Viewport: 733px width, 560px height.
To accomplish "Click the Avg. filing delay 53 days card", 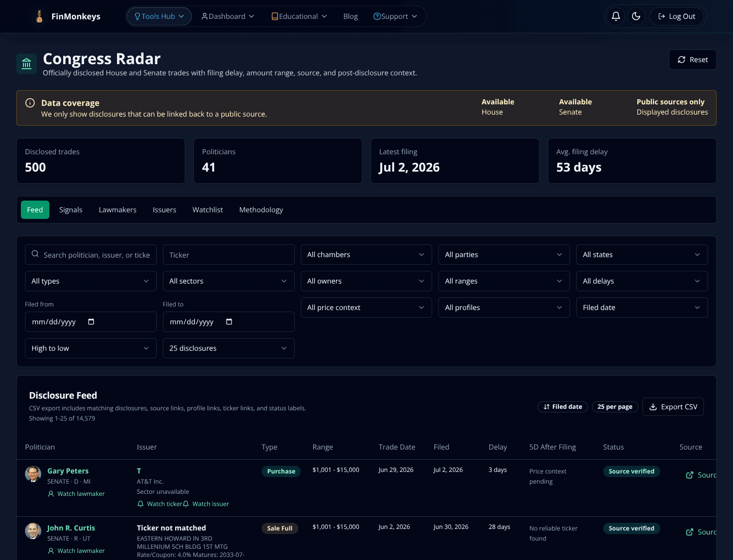I will coord(632,161).
